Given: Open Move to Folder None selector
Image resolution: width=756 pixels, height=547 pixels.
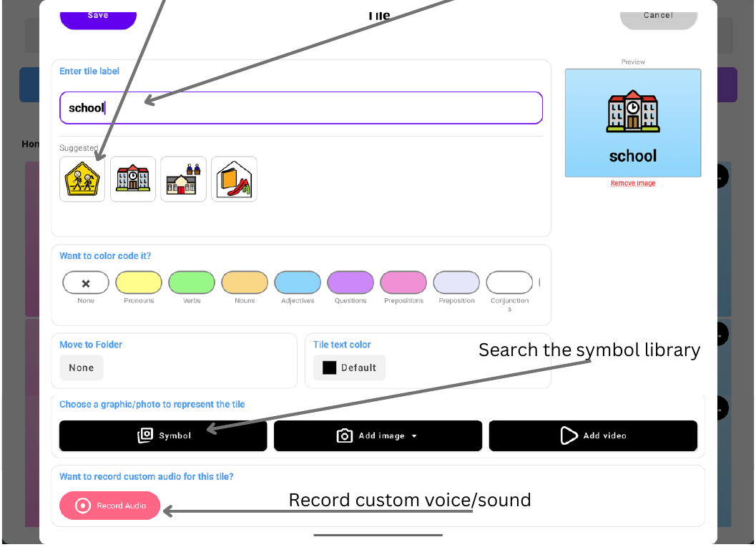Looking at the screenshot, I should (81, 368).
